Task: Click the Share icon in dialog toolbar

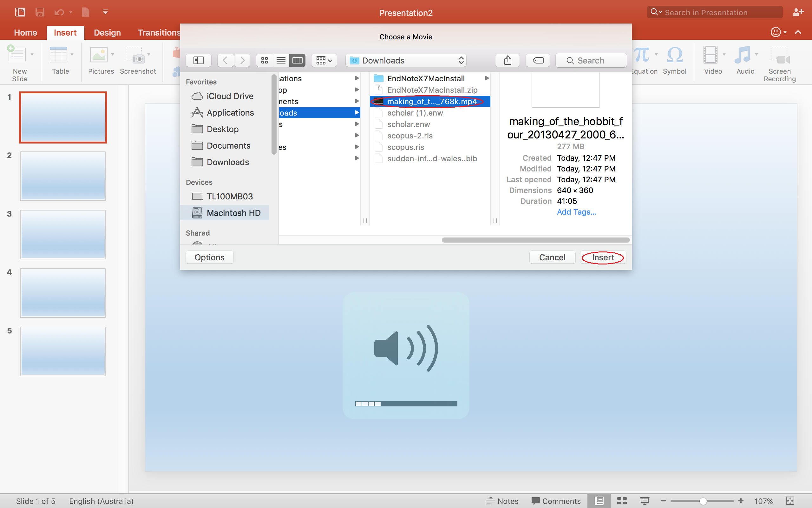Action: 508,60
